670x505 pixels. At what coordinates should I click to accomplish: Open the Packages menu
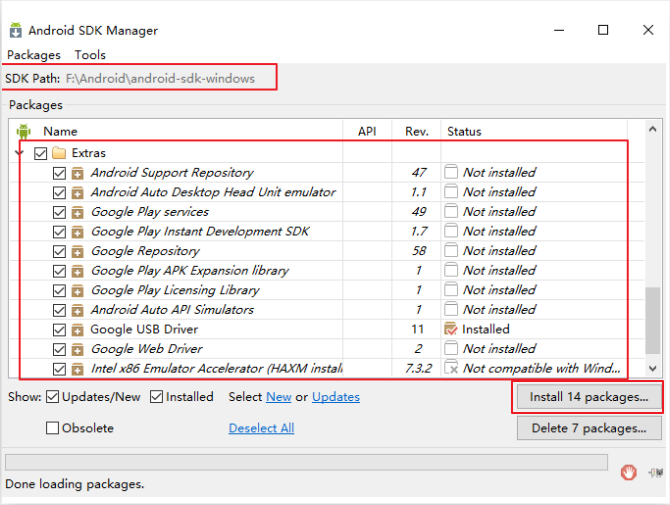click(x=34, y=55)
